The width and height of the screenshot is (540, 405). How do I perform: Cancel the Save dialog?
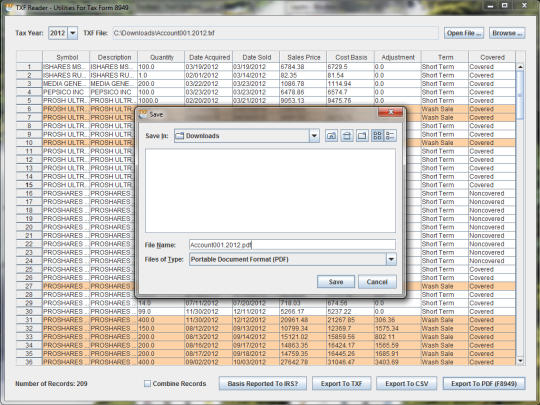coord(377,282)
